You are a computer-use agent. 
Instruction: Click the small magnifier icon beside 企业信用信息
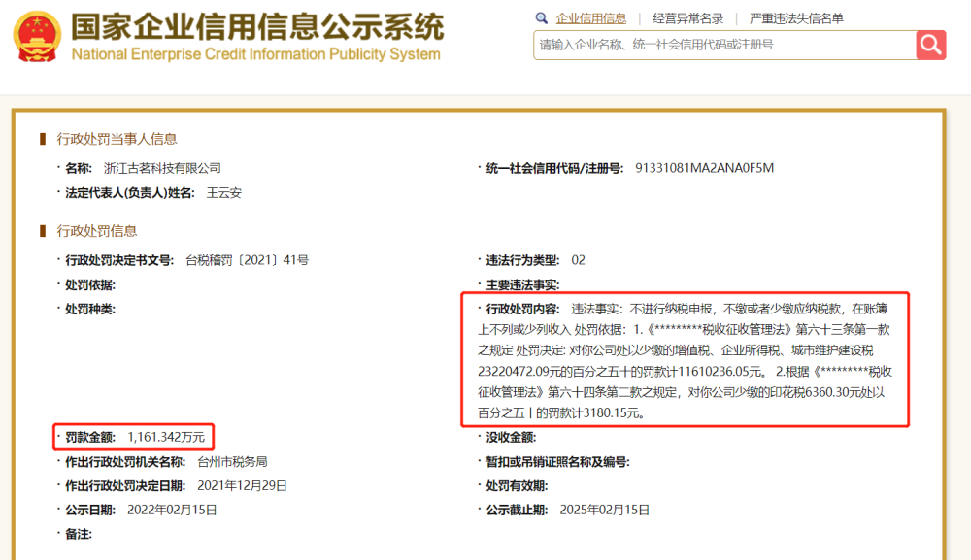[542, 17]
